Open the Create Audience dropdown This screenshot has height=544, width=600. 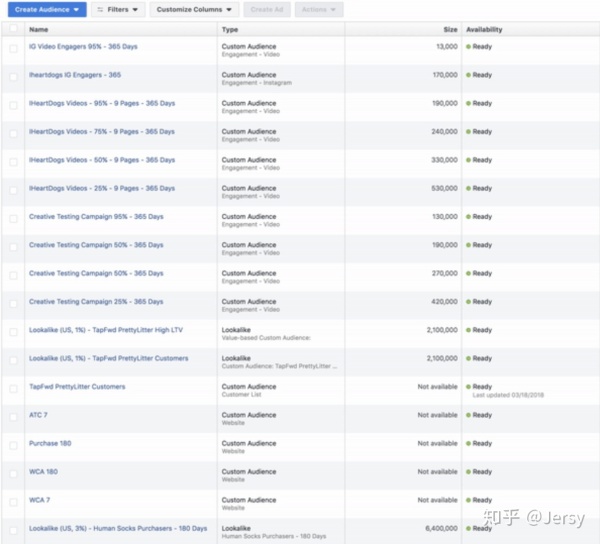46,9
